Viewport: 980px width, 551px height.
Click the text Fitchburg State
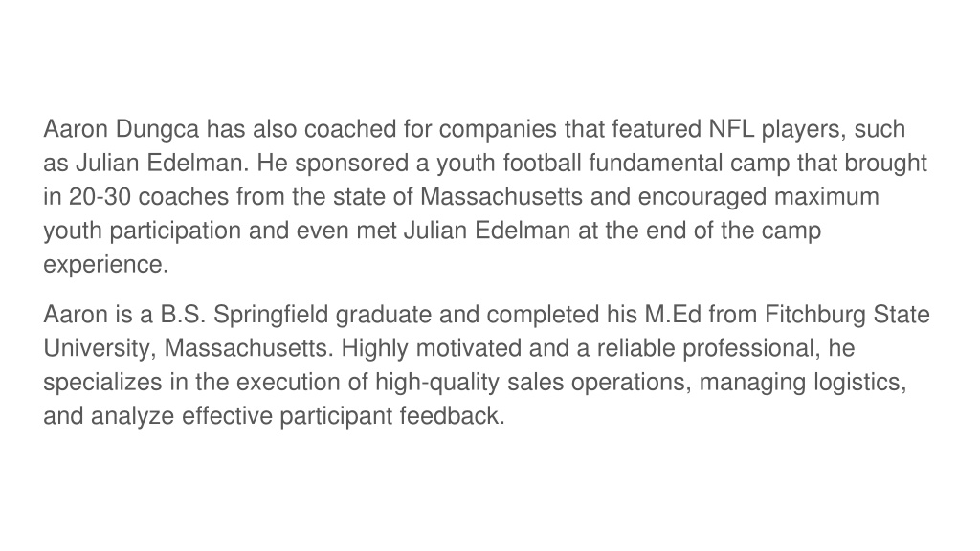(x=848, y=314)
